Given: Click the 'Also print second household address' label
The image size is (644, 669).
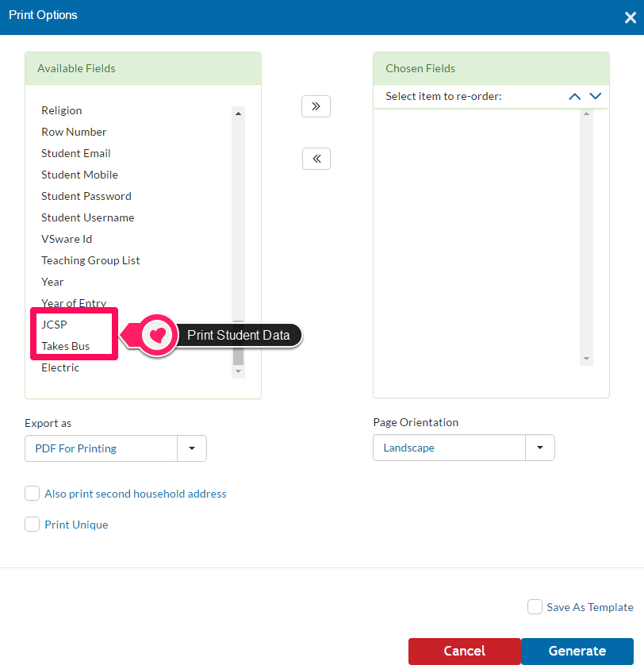Looking at the screenshot, I should [x=136, y=494].
